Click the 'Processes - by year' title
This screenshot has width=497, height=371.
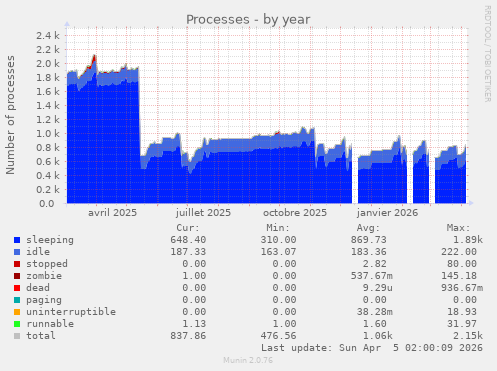248,20
